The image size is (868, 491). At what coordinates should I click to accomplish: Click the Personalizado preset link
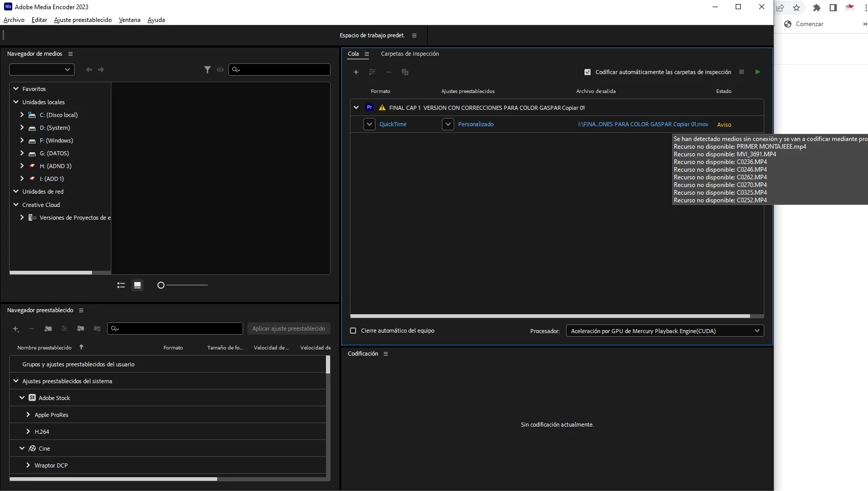pos(476,124)
